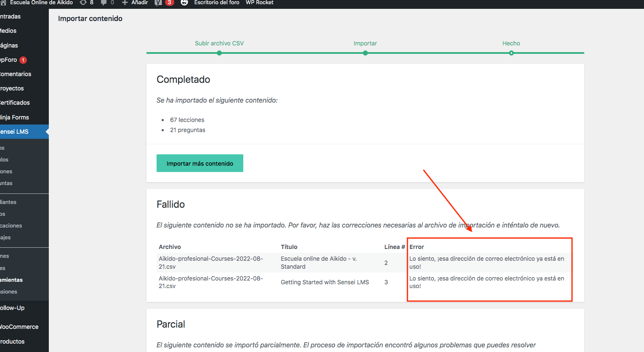Open the Sensei submenu item ending in 'ajes'

[x=5, y=237]
